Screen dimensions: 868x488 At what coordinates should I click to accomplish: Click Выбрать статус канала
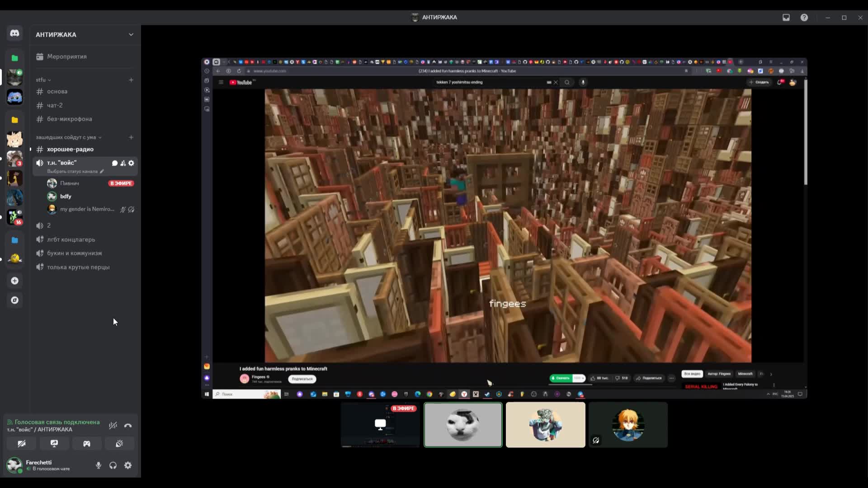[x=75, y=171]
